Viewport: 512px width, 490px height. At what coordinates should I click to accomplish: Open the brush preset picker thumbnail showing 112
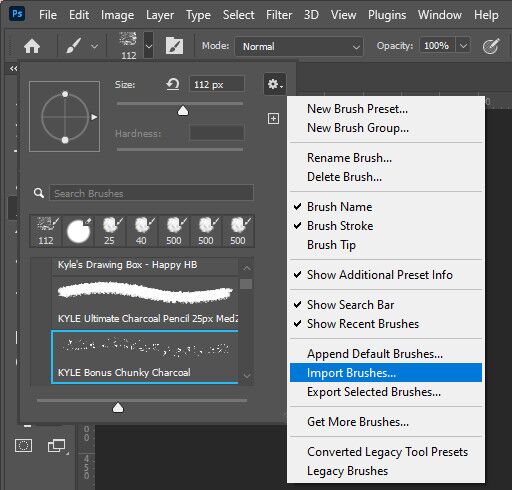(129, 46)
